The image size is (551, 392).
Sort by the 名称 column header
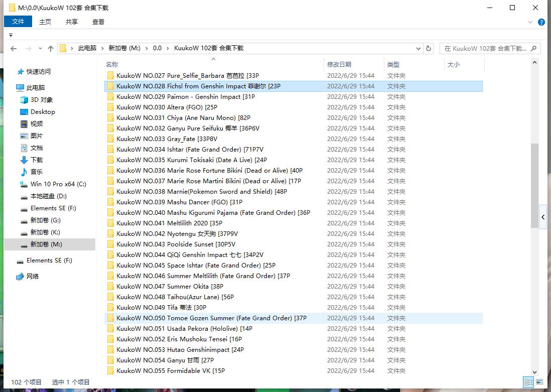click(x=112, y=64)
